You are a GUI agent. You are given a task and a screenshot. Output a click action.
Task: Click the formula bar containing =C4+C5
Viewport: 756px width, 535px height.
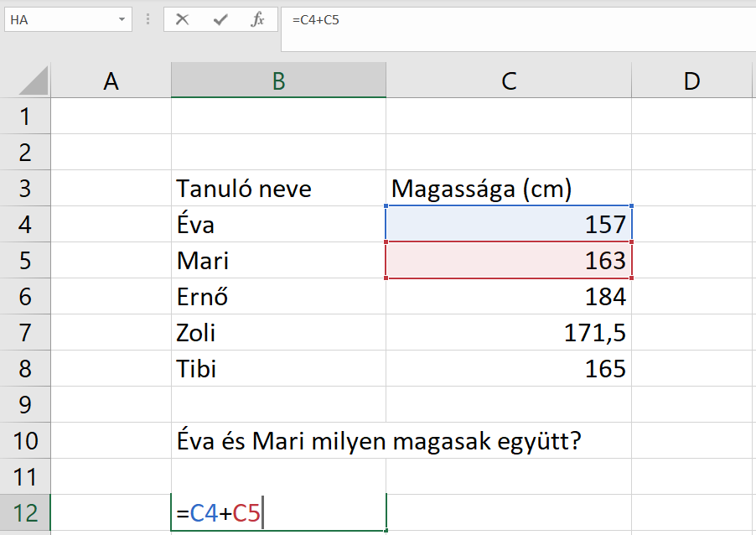point(503,19)
